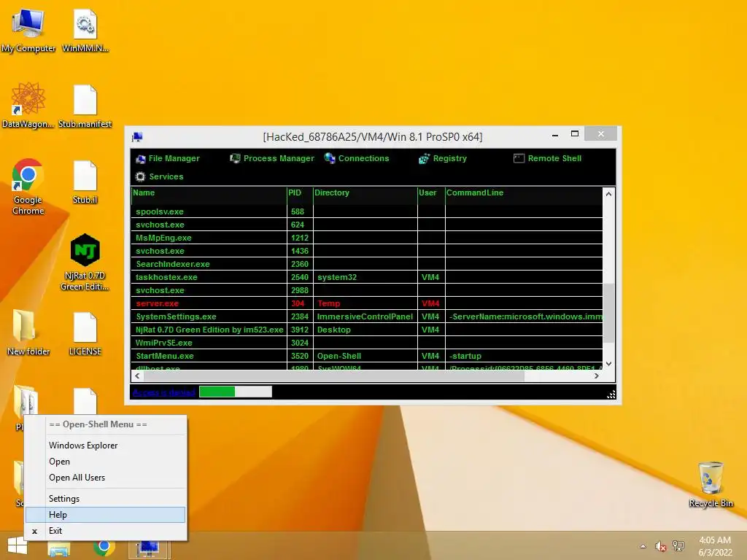Screen dimensions: 747x560
Task: Select the NjRat 0.7D Green Edition icon
Action: [85, 262]
